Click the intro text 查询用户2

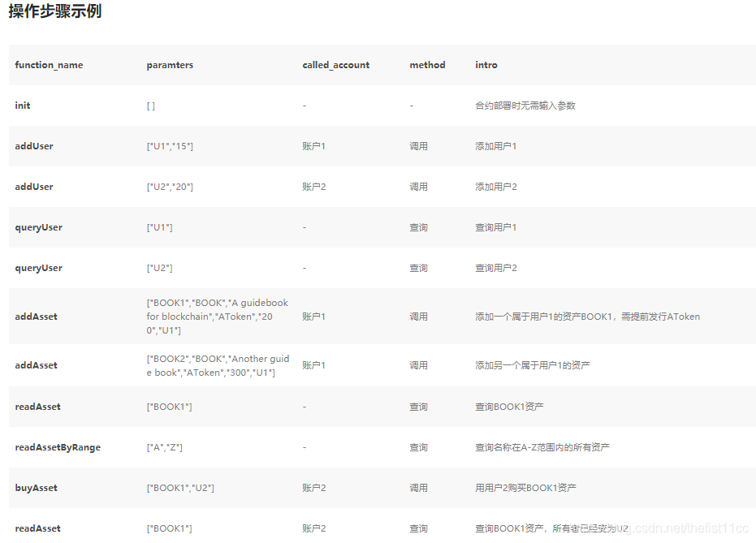[495, 268]
